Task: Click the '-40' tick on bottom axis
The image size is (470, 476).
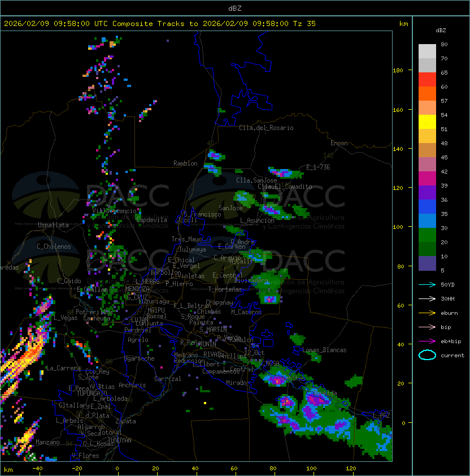Action: pyautogui.click(x=38, y=469)
